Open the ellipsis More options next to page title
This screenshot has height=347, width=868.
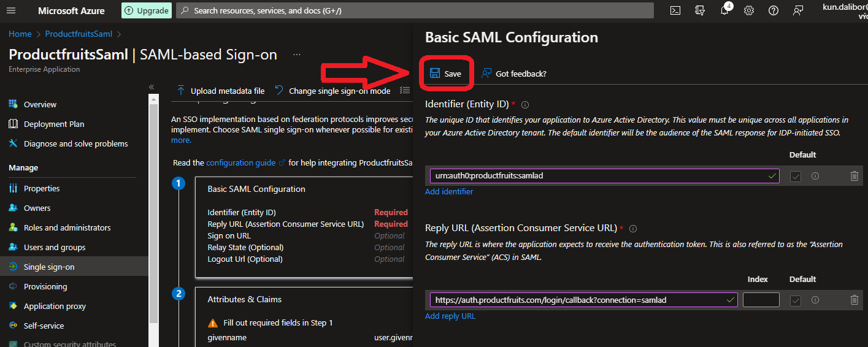(x=297, y=55)
